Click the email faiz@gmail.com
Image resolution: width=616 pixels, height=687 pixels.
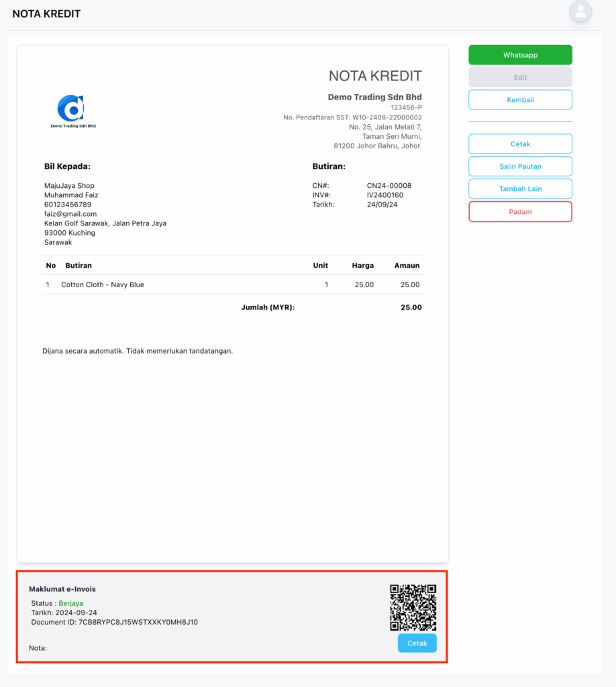pos(70,214)
